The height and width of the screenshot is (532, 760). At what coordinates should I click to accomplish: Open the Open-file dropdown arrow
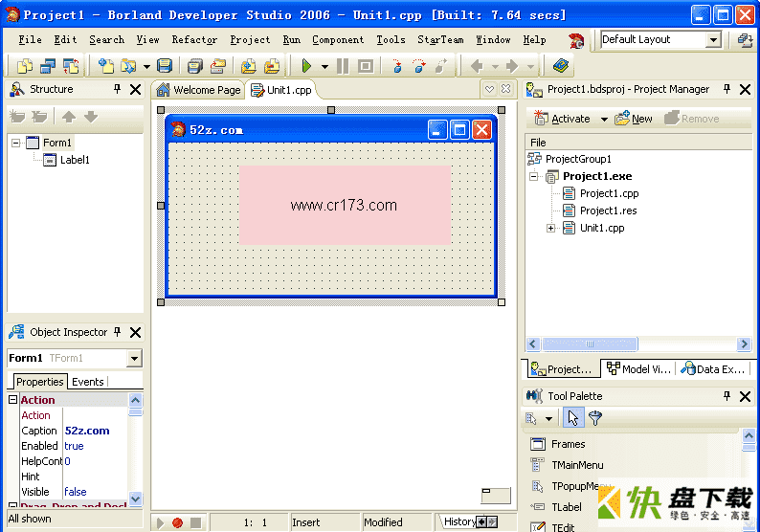click(146, 66)
